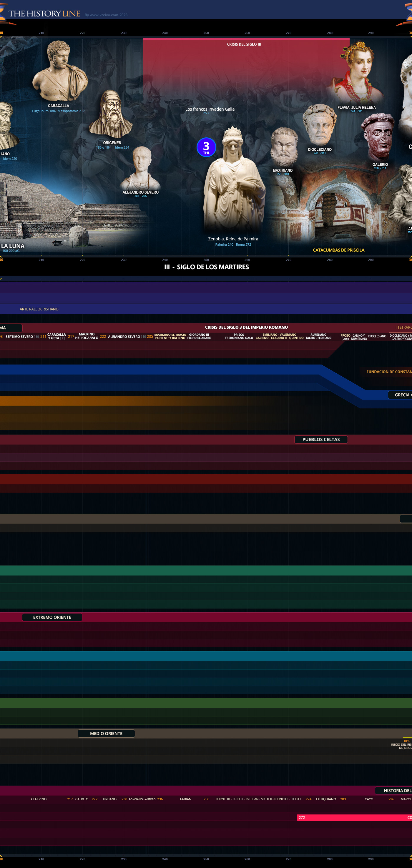Select the Alejandro Severo bust image

141,167
